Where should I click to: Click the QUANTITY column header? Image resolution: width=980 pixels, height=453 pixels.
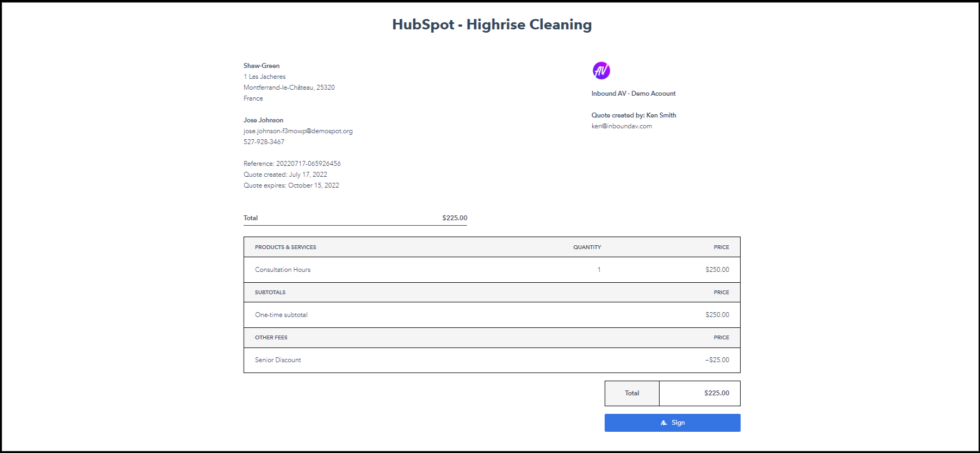pyautogui.click(x=587, y=247)
